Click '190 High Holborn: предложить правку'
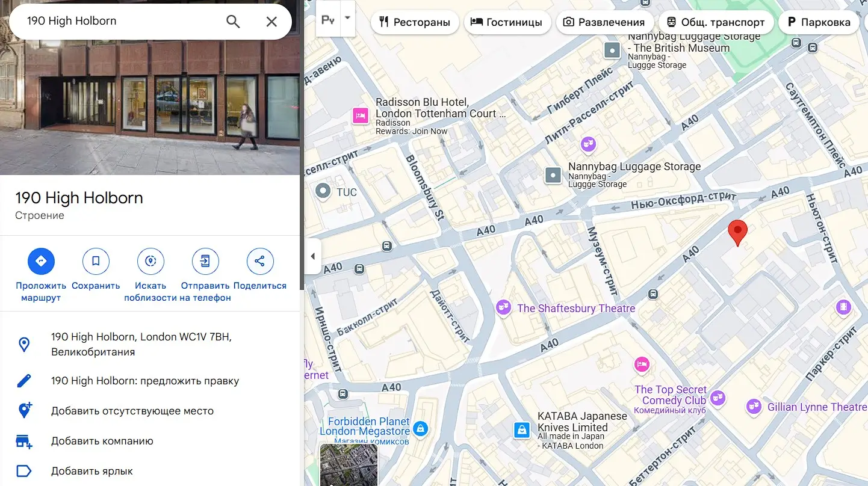 coord(145,381)
